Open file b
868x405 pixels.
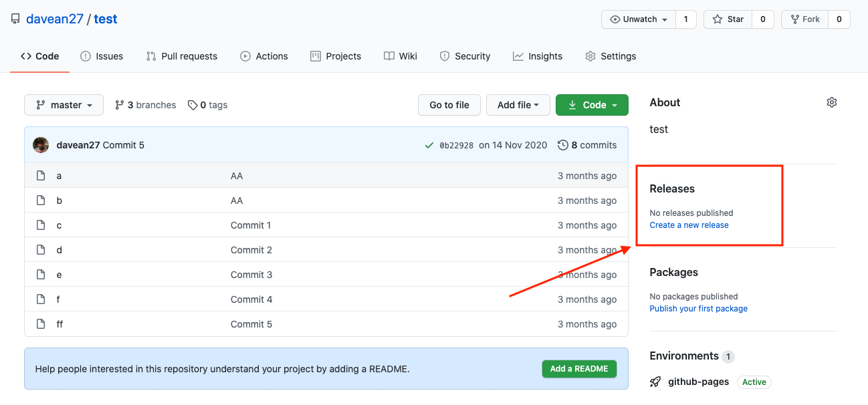(60, 200)
